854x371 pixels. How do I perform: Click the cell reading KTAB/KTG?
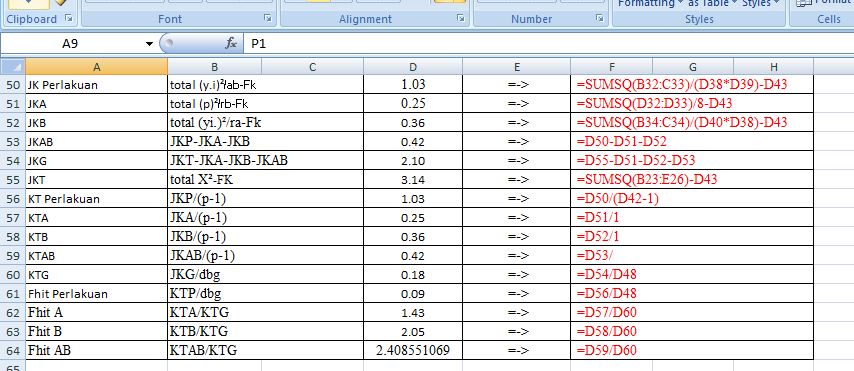point(265,350)
